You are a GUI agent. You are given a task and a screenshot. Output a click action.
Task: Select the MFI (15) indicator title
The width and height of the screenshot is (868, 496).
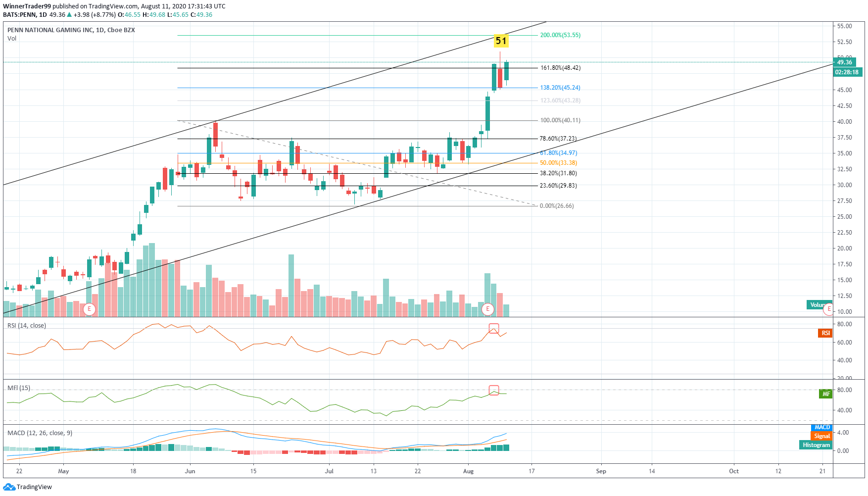coord(19,388)
